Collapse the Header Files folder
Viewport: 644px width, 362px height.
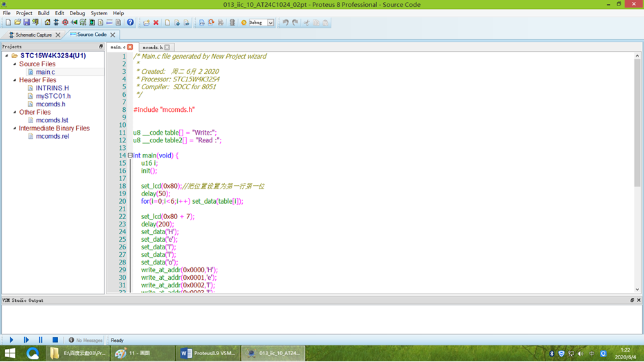pos(15,80)
